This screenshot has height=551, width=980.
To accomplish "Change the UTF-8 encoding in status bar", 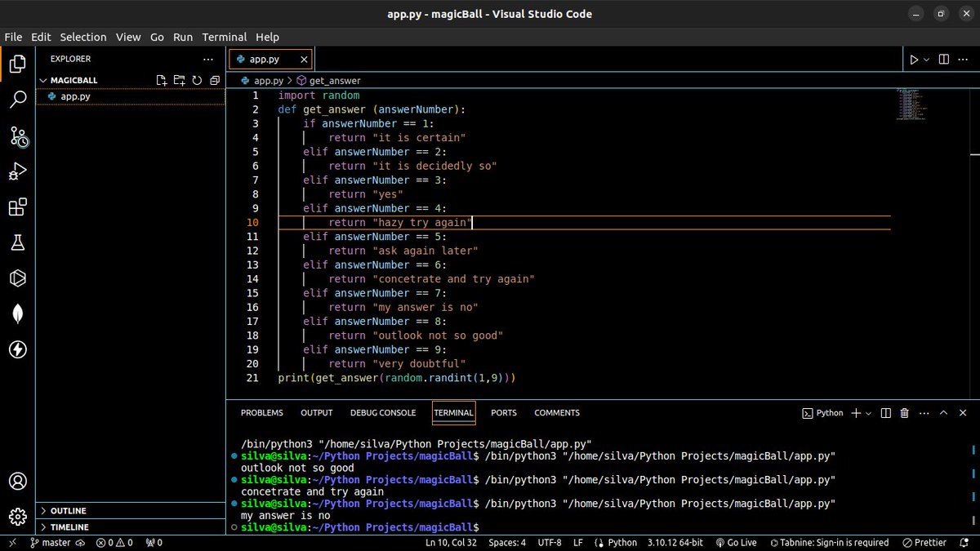I will point(550,543).
